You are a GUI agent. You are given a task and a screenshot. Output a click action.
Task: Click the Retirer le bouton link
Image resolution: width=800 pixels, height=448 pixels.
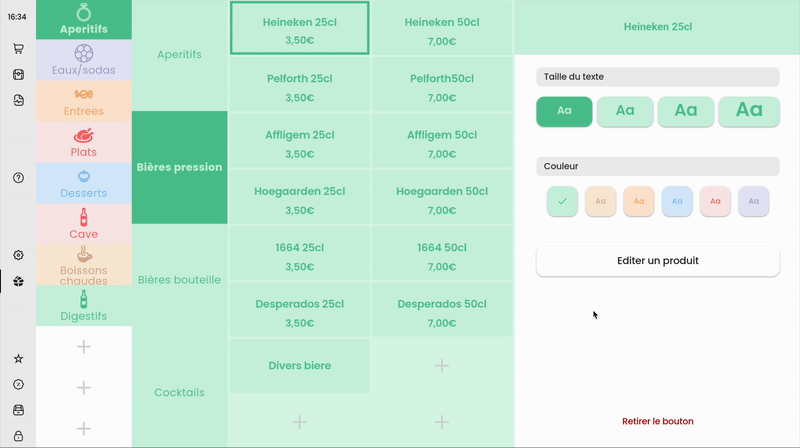pyautogui.click(x=657, y=421)
